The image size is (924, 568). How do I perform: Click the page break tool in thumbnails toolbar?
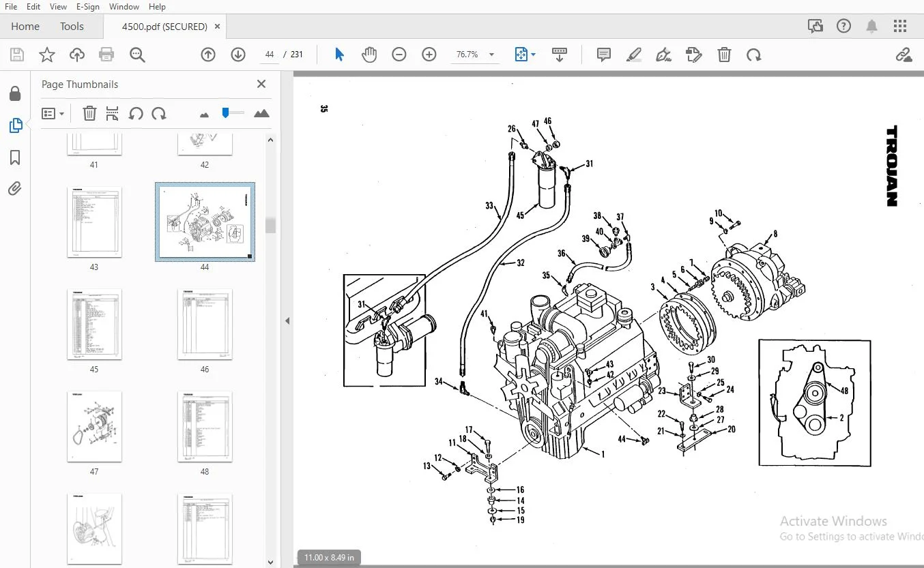(113, 113)
